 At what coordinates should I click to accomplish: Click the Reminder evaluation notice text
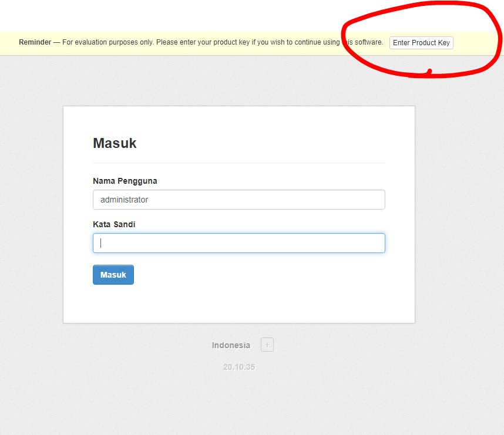click(201, 42)
